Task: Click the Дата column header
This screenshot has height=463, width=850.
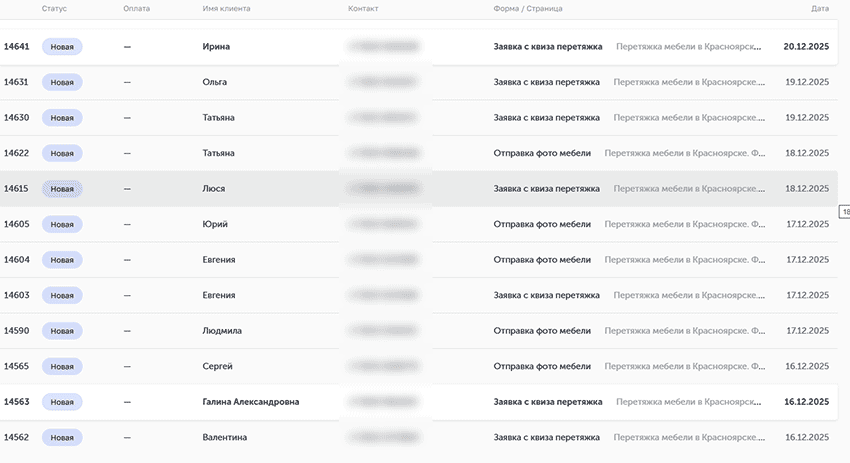Action: pyautogui.click(x=820, y=8)
